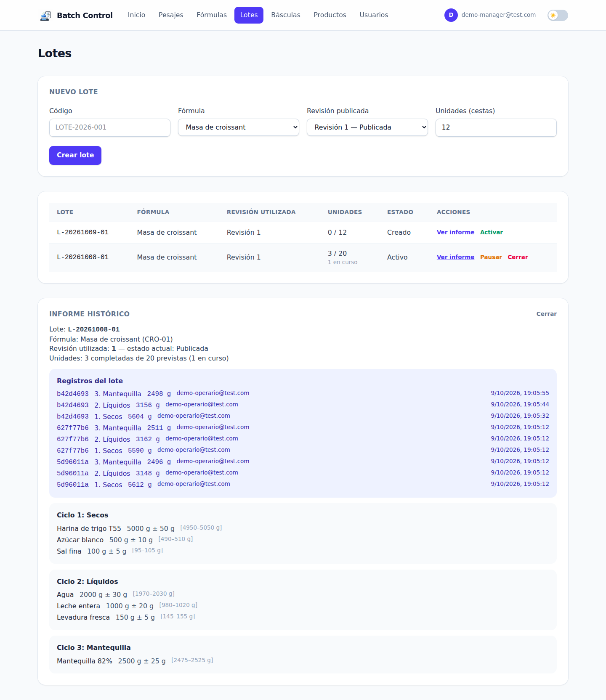Focus the Código input field
The width and height of the screenshot is (606, 700).
click(110, 127)
